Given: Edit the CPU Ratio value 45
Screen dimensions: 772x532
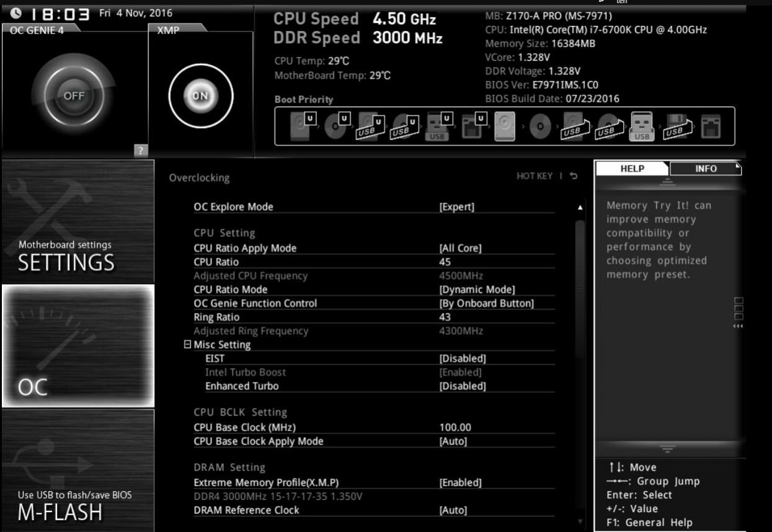Looking at the screenshot, I should (x=445, y=262).
